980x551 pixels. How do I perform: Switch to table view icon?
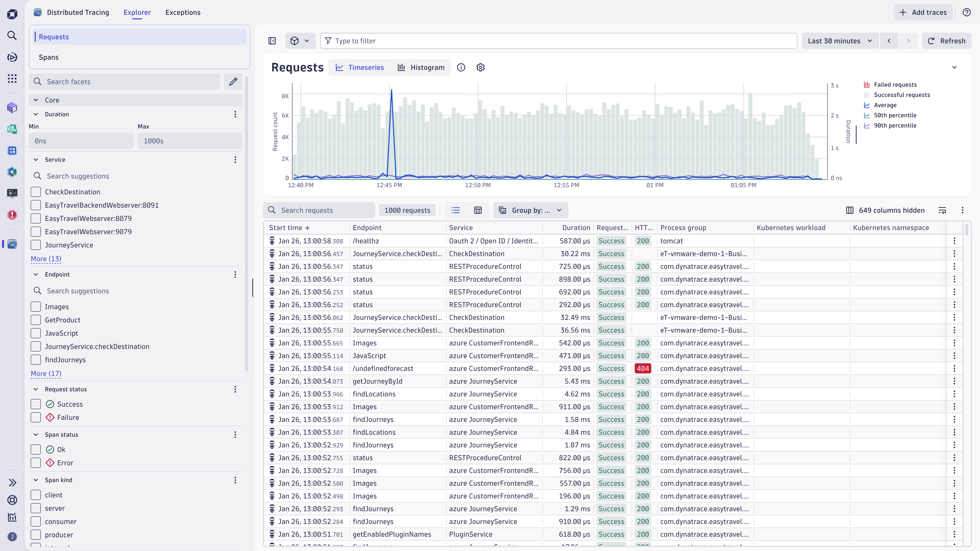pos(478,210)
